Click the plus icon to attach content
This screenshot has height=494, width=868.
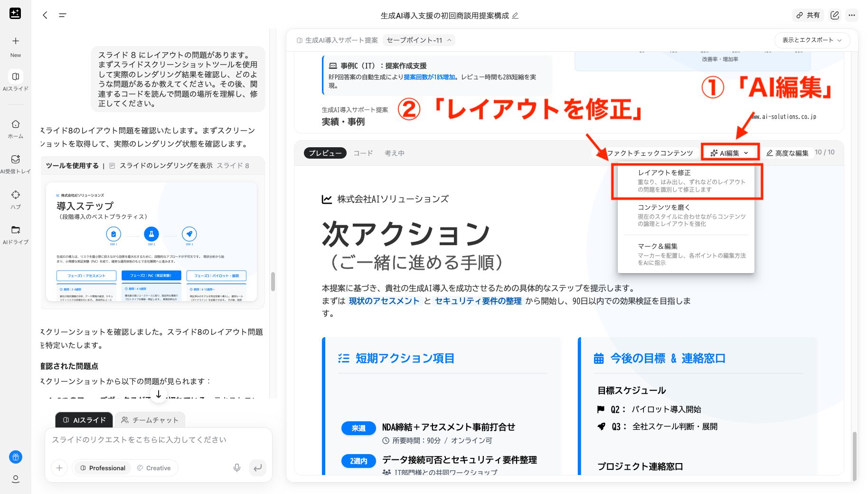pyautogui.click(x=59, y=468)
